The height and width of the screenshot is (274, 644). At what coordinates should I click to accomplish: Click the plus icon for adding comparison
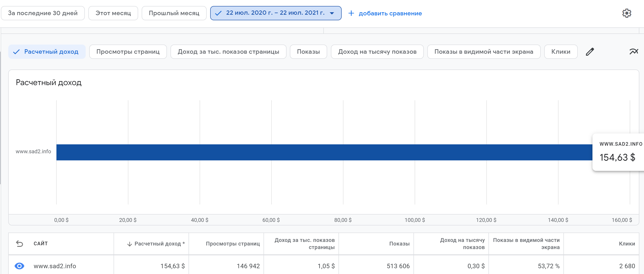point(351,13)
